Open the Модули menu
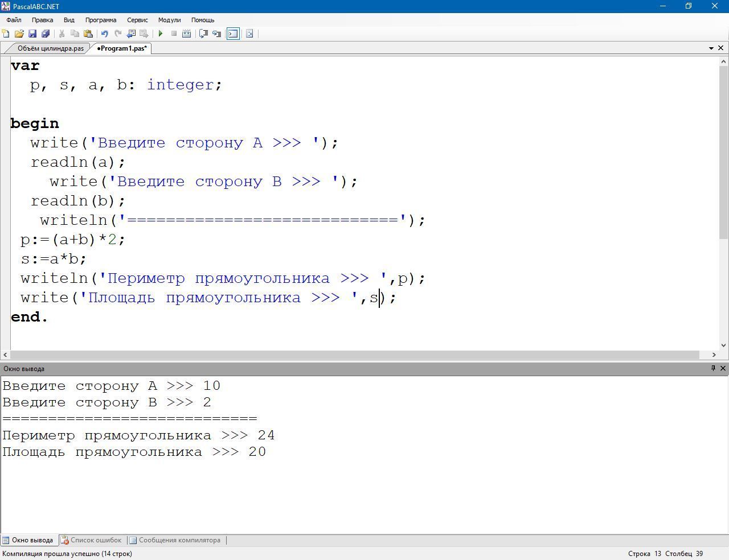 169,20
